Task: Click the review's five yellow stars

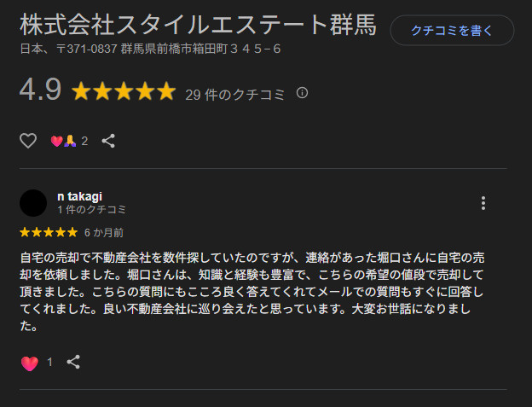Action: [48, 232]
